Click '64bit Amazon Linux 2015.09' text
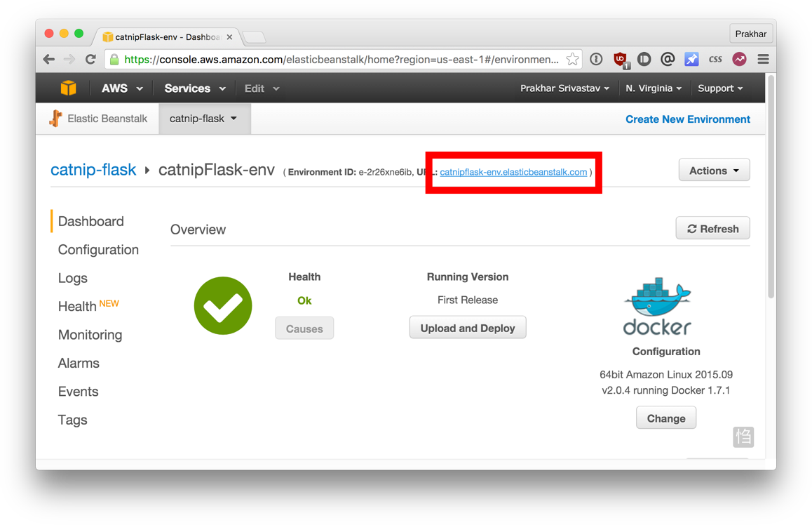The height and width of the screenshot is (525, 812). coord(666,374)
